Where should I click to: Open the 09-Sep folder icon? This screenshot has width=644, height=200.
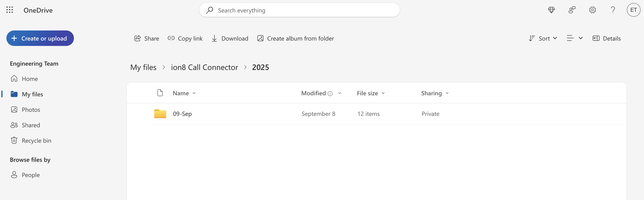[160, 114]
